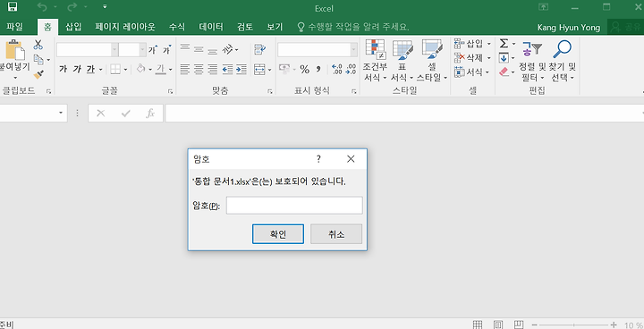The image size is (644, 329).
Task: Switch to the 데이터 tab
Action: (x=211, y=27)
